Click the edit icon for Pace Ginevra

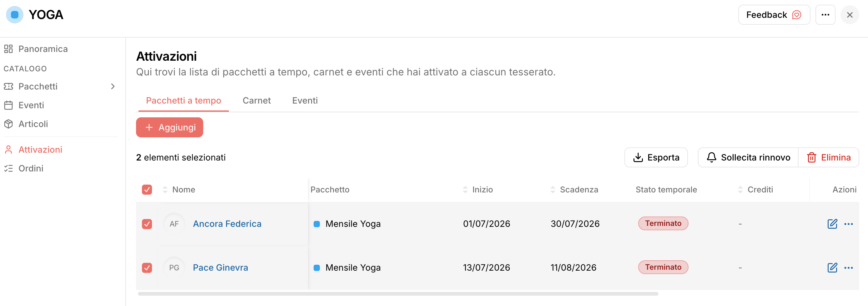[832, 268]
